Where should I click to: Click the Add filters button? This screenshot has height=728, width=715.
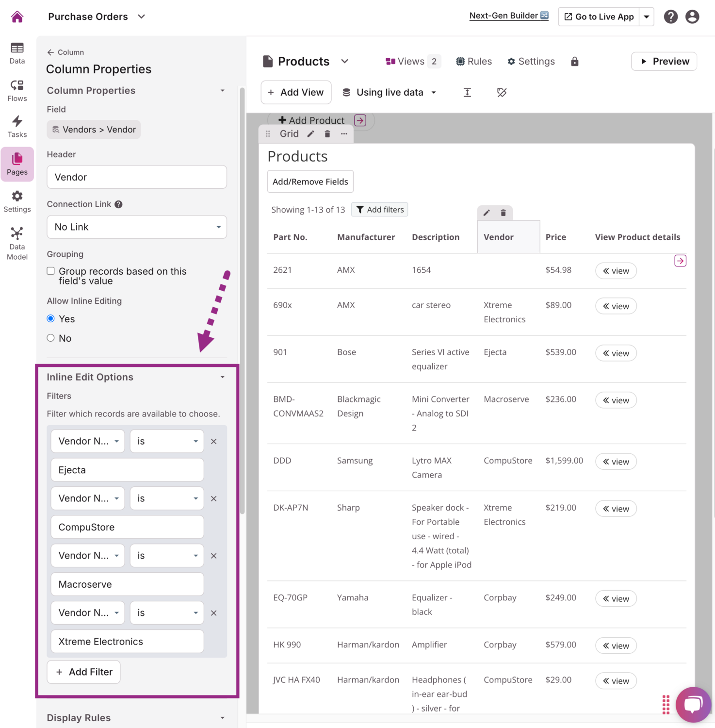point(380,210)
